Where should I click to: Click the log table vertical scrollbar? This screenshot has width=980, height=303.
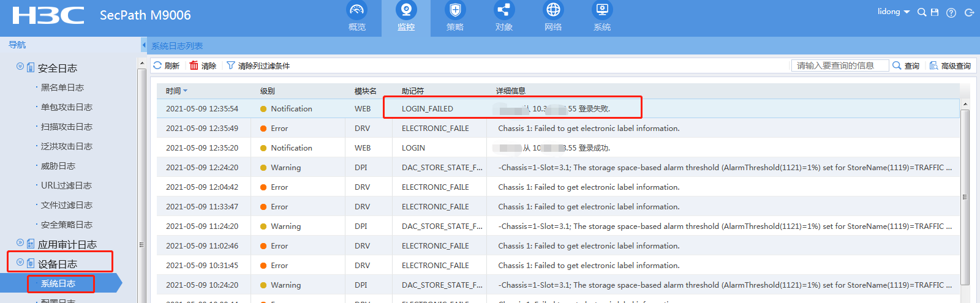(965, 196)
